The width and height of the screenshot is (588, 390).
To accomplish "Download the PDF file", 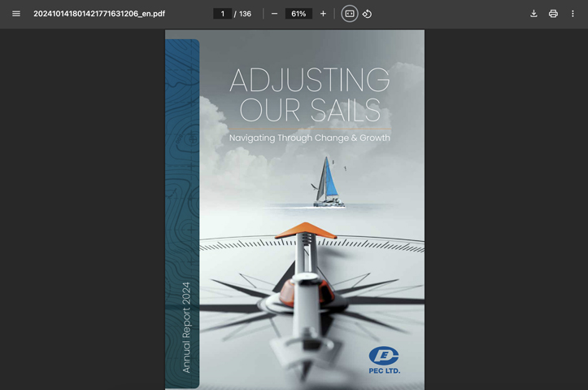I will (x=534, y=14).
